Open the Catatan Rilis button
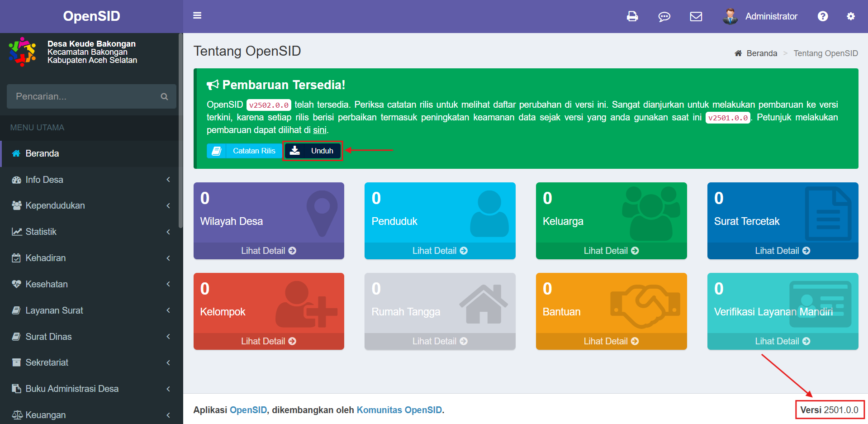 point(244,151)
